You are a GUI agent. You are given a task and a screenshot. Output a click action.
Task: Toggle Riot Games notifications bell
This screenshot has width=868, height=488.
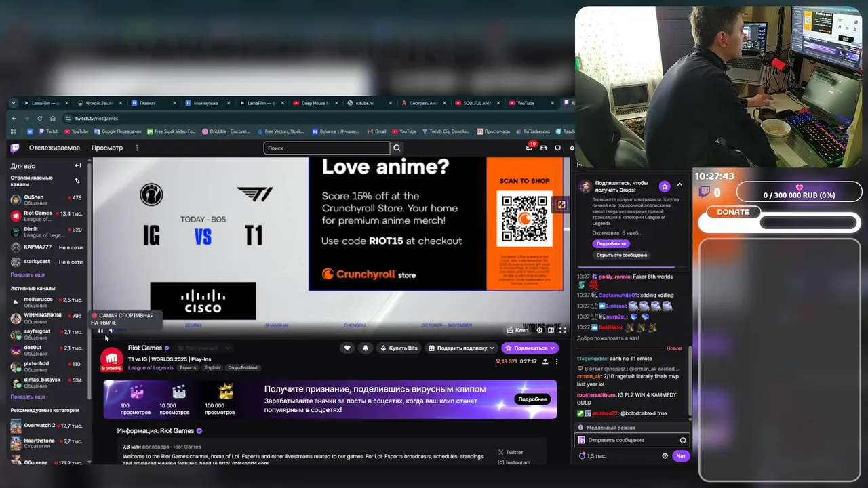366,348
